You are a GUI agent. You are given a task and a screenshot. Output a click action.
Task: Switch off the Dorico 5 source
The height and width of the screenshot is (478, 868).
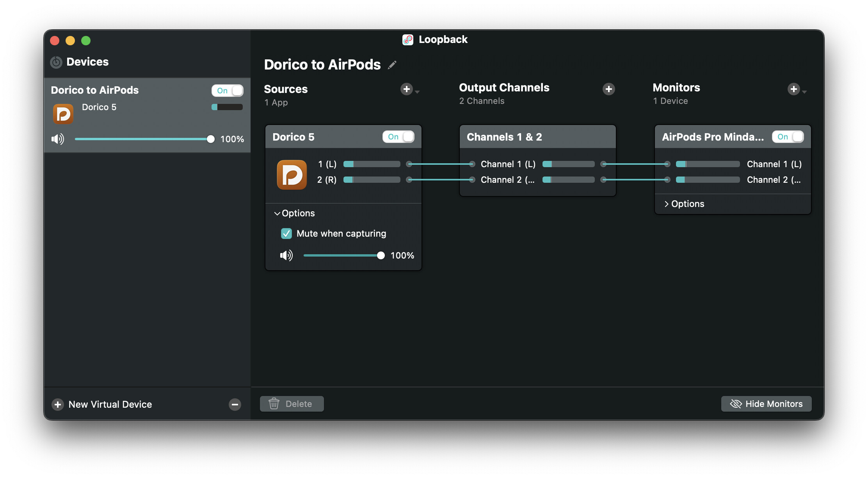[x=398, y=137]
